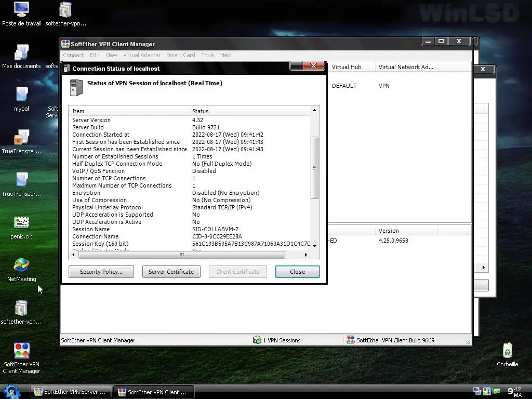Select the Session Name row
This screenshot has width=532, height=399.
click(190, 229)
